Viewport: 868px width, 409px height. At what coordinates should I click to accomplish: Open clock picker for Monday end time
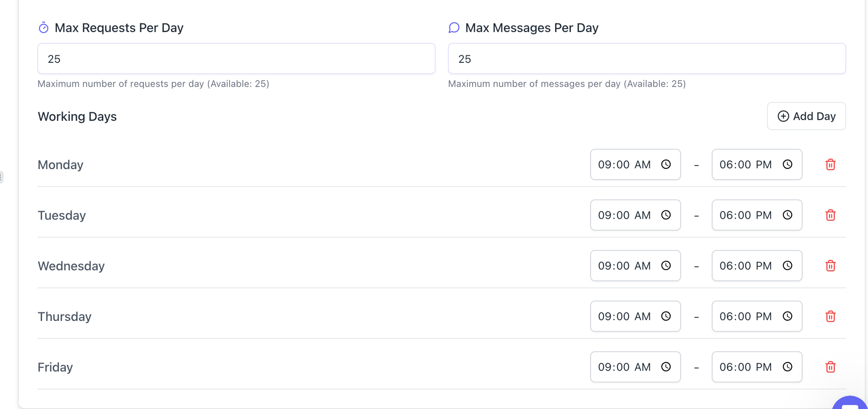pos(787,164)
